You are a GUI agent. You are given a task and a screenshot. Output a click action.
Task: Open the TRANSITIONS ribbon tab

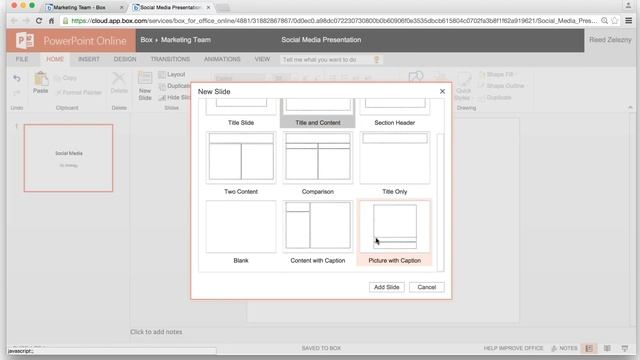coord(170,59)
